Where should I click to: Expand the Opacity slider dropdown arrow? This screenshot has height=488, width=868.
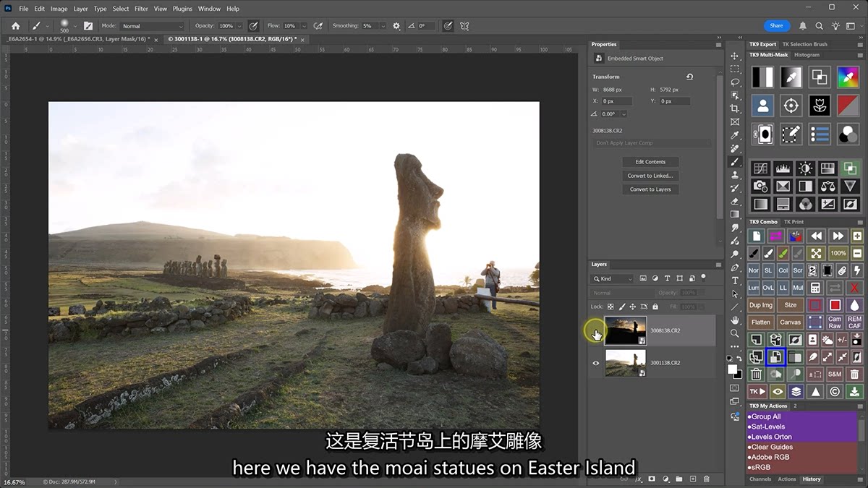(241, 26)
